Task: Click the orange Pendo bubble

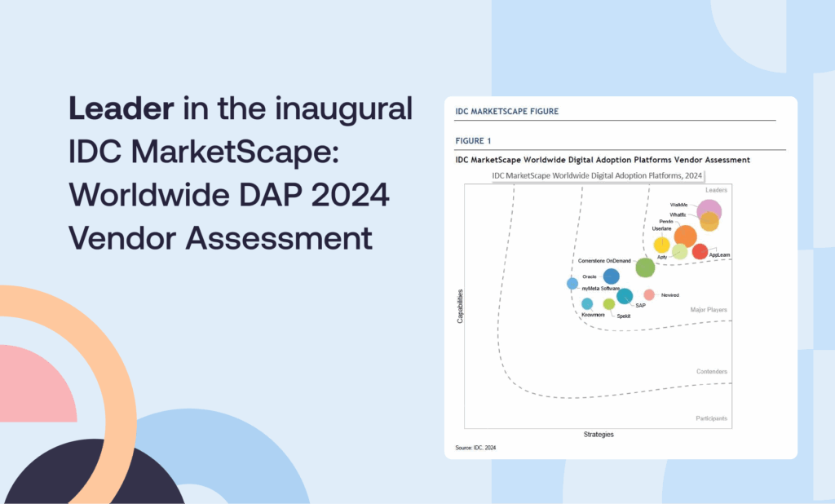Action: (x=685, y=236)
